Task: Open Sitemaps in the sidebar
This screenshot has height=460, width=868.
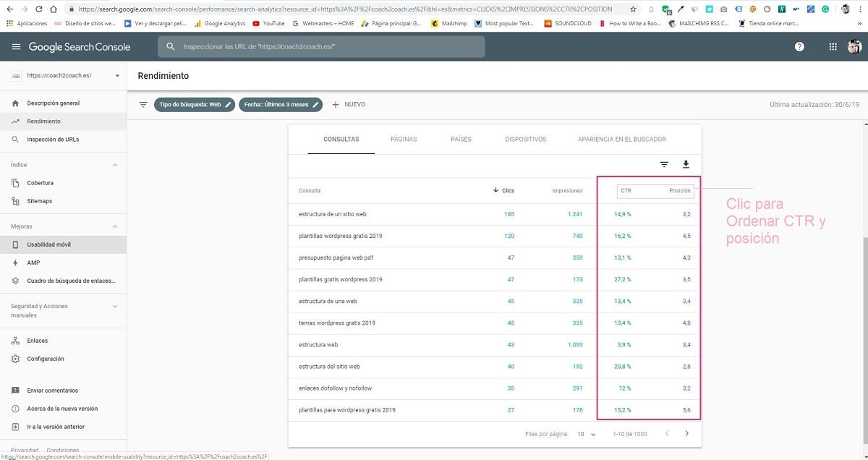Action: [x=39, y=201]
